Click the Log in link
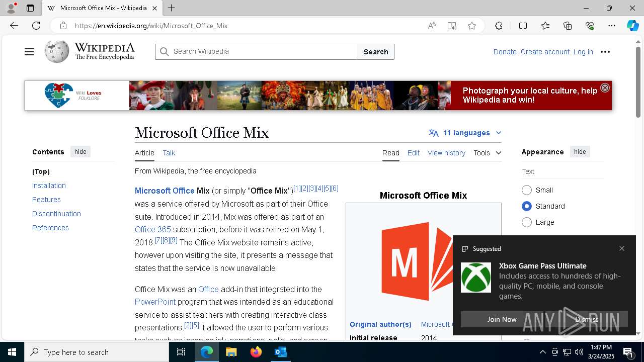The width and height of the screenshot is (644, 362). click(583, 52)
